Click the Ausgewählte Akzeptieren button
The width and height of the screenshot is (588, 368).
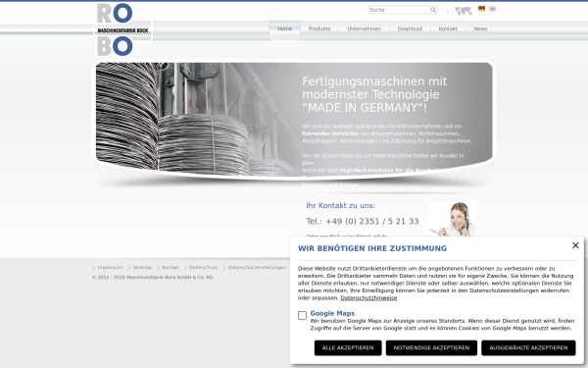point(528,348)
